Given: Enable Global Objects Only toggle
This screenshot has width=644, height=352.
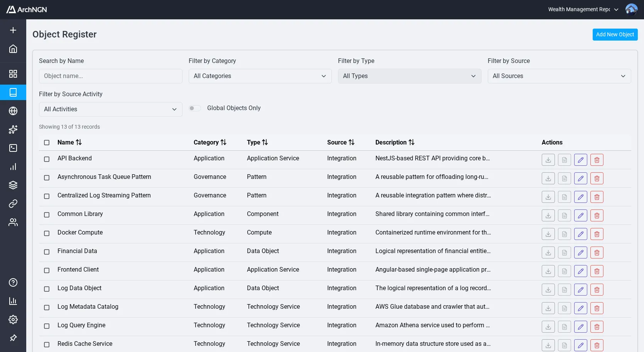Looking at the screenshot, I should point(195,108).
